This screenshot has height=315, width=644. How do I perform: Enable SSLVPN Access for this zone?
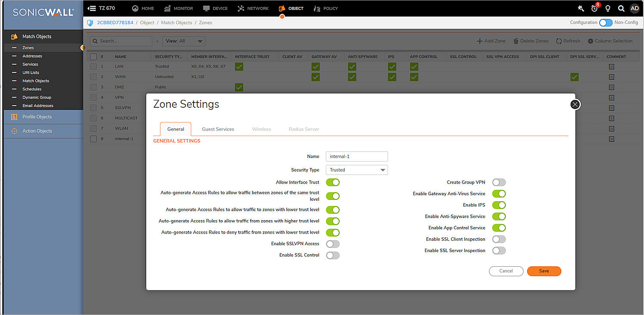[332, 243]
